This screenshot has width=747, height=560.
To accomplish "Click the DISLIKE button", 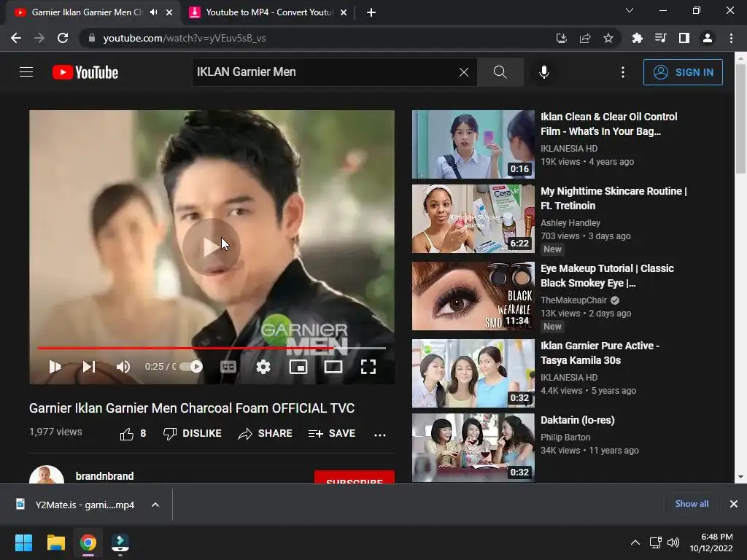I will click(193, 433).
